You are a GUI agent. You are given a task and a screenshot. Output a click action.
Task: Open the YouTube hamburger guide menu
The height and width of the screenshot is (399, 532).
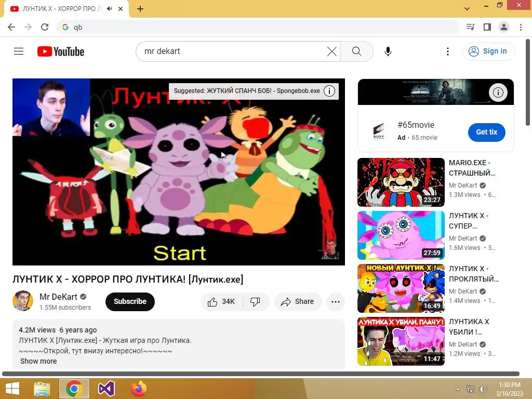pos(19,51)
